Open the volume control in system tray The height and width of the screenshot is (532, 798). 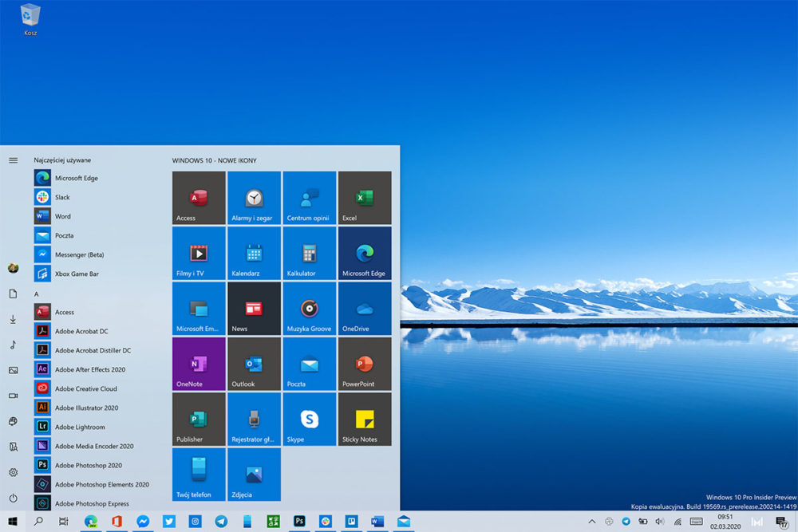point(660,522)
